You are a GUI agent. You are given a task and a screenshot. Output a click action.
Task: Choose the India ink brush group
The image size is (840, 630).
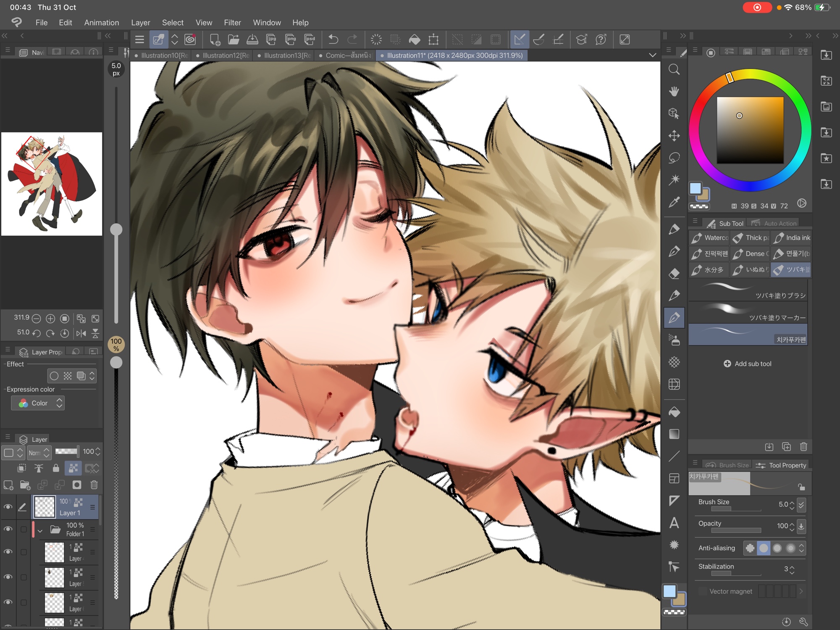(x=792, y=238)
